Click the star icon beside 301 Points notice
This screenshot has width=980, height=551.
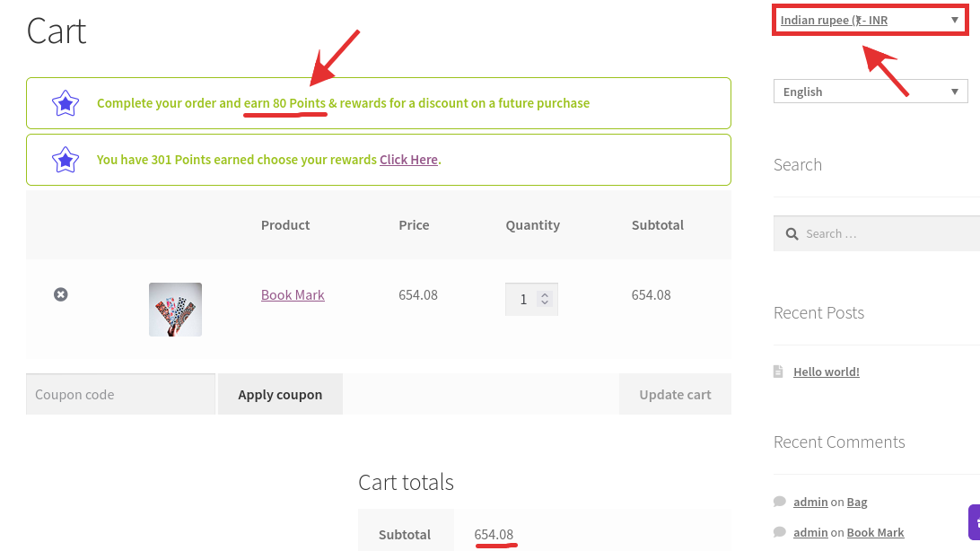[65, 160]
